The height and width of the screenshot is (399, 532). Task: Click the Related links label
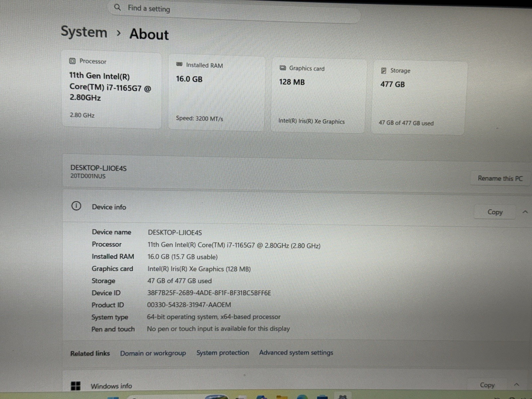tap(90, 353)
